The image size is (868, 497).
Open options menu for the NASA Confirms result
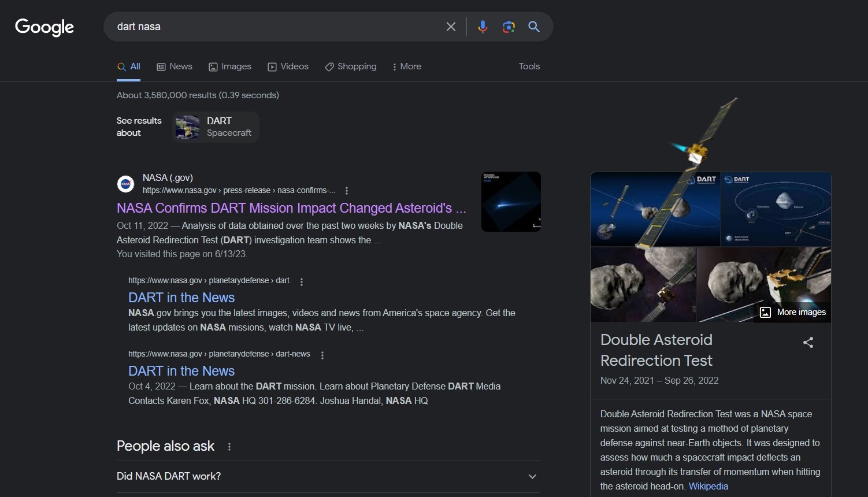coord(347,190)
